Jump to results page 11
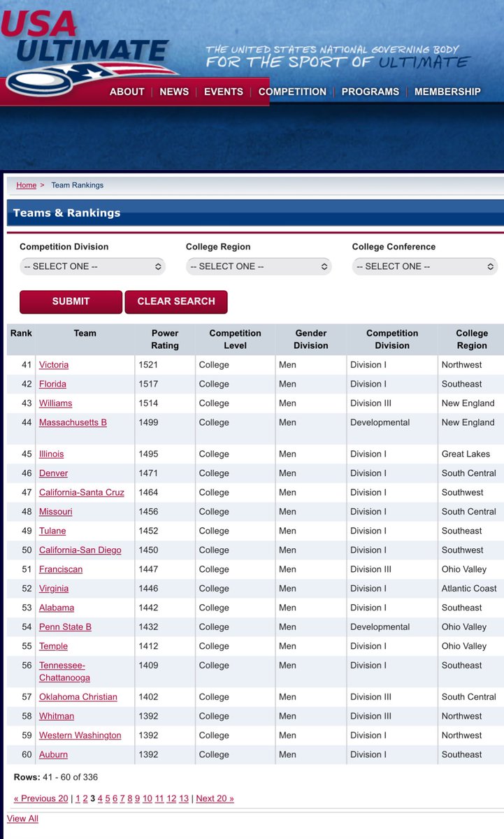 [x=159, y=798]
